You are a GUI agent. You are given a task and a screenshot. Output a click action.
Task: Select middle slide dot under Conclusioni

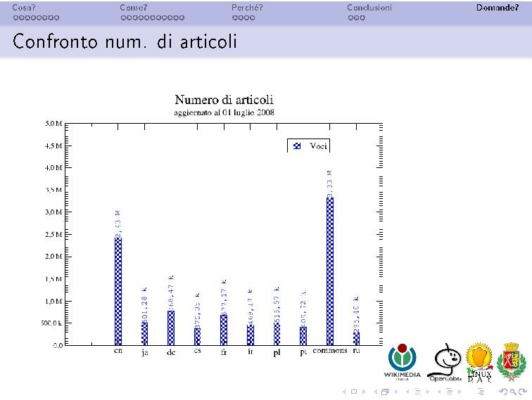[357, 18]
